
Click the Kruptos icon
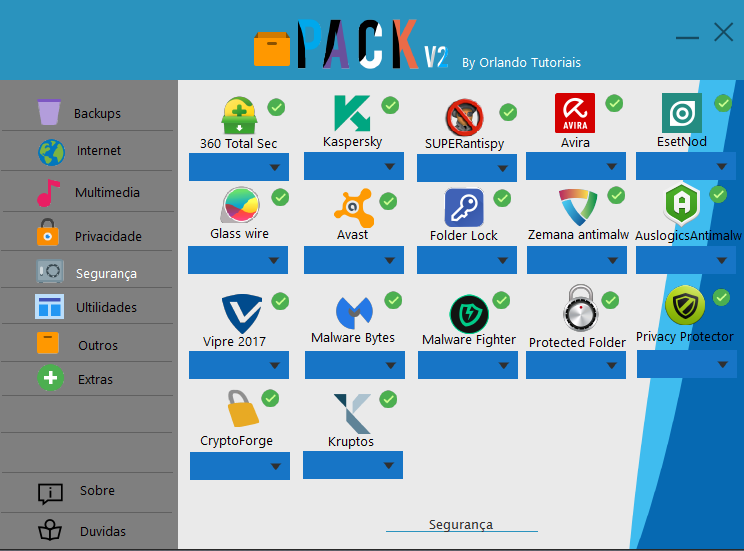click(x=353, y=413)
